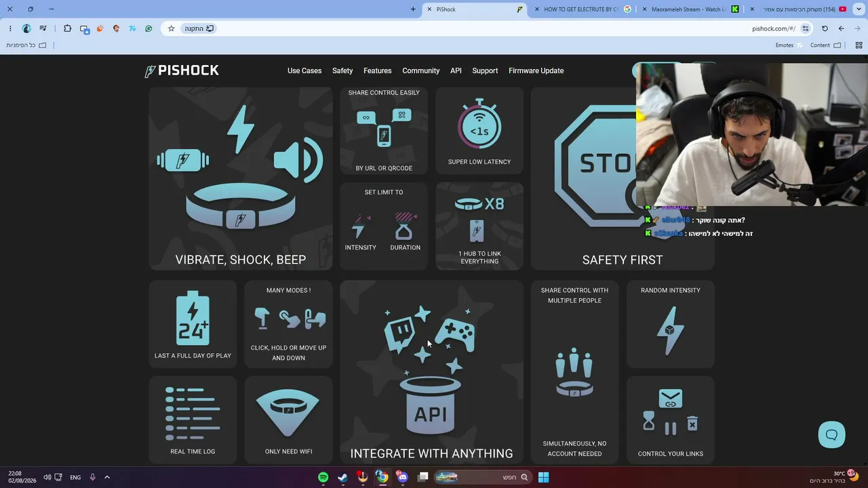Open the Content bookmarks folder

(826, 45)
